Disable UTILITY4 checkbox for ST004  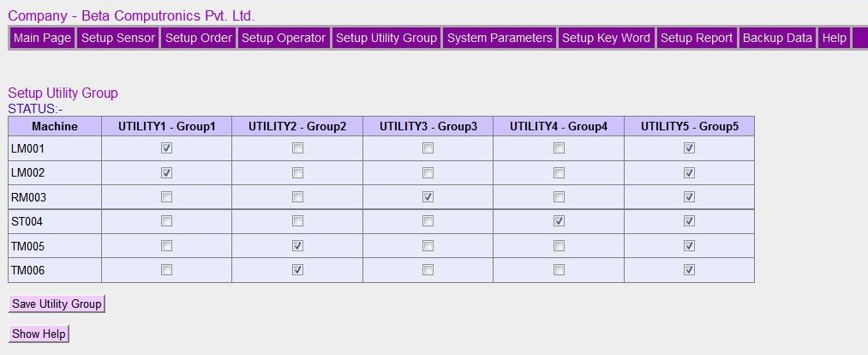point(559,220)
